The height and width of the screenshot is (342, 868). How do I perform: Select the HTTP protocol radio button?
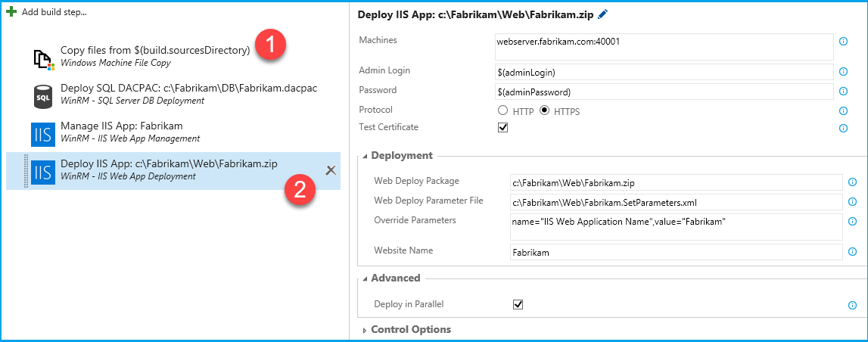502,110
